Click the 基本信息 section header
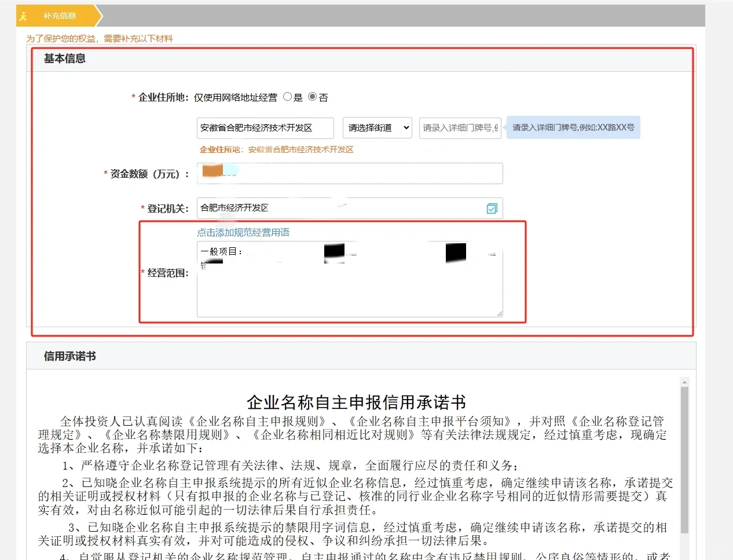The height and width of the screenshot is (560, 733). [x=65, y=58]
